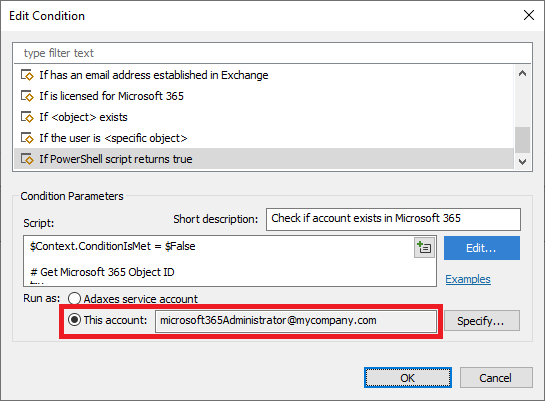The height and width of the screenshot is (401, 545).
Task: Choose the Adaxes service account radio button
Action: click(74, 298)
